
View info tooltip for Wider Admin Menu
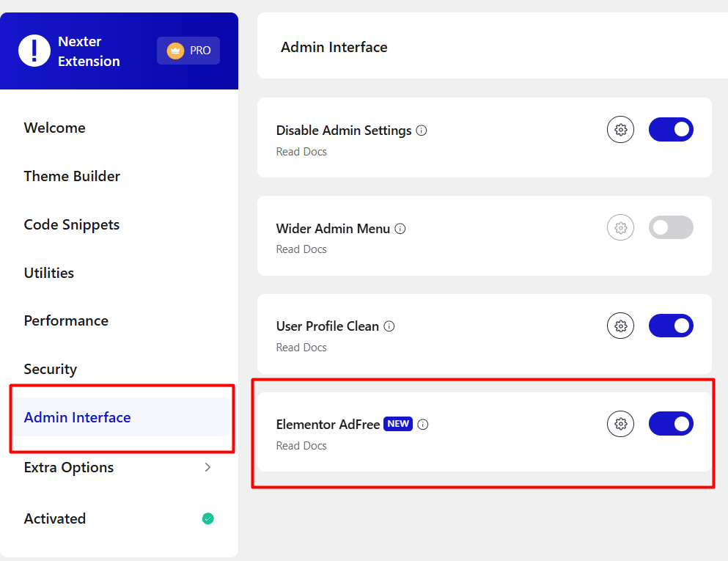coord(400,229)
